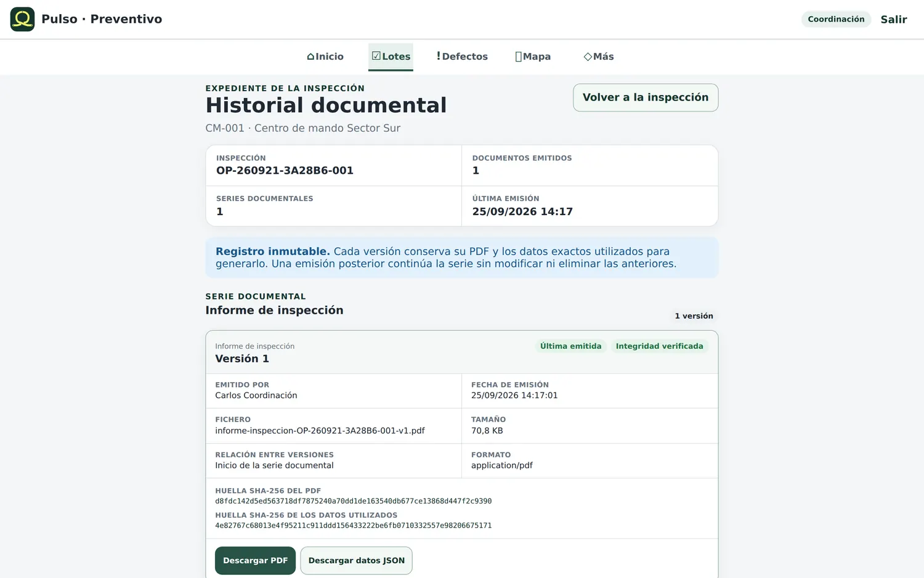Image resolution: width=924 pixels, height=578 pixels.
Task: Click inspection ID OP-260921-3A28B6-001
Action: [x=285, y=171]
